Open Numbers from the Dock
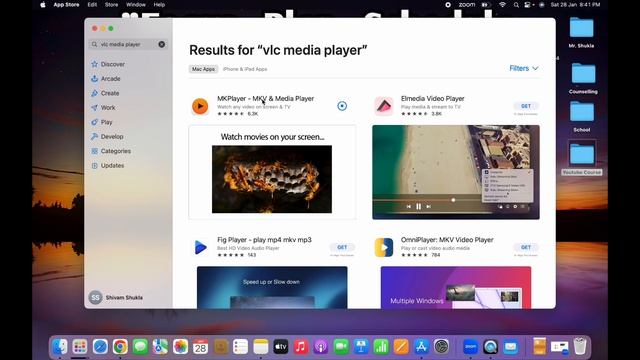Image resolution: width=640 pixels, height=360 pixels. click(381, 347)
